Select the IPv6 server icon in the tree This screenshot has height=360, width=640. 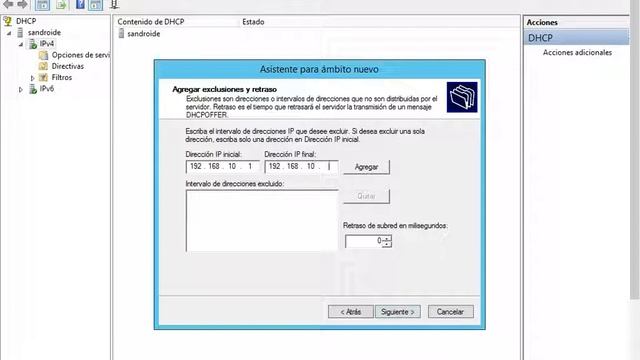pos(32,89)
